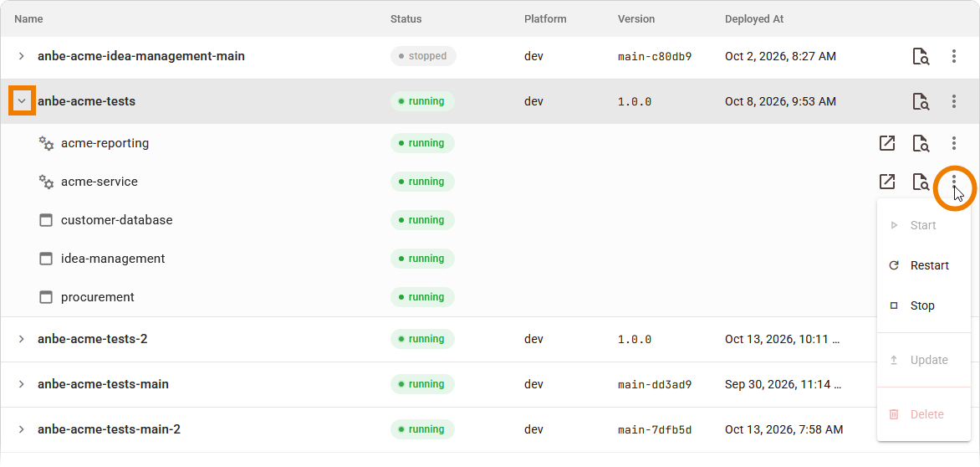
Task: Click date Oct 2, 2026, 8:27 AM
Action: pyautogui.click(x=781, y=56)
